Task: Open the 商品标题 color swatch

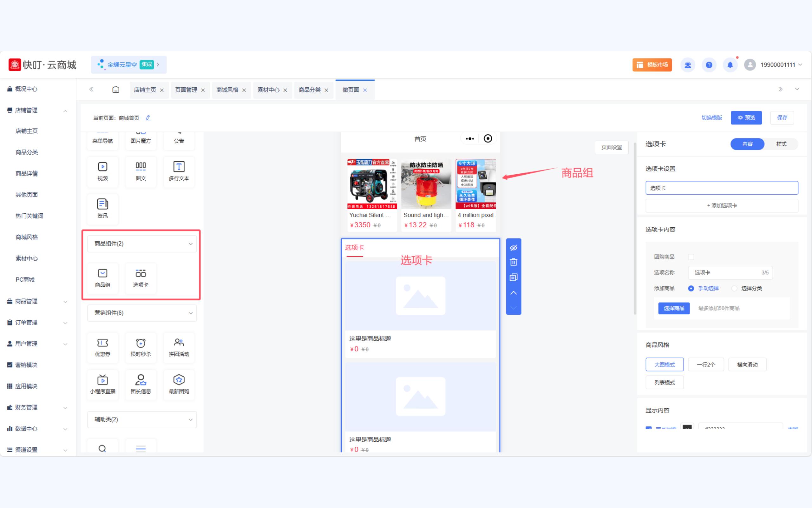Action: (687, 427)
